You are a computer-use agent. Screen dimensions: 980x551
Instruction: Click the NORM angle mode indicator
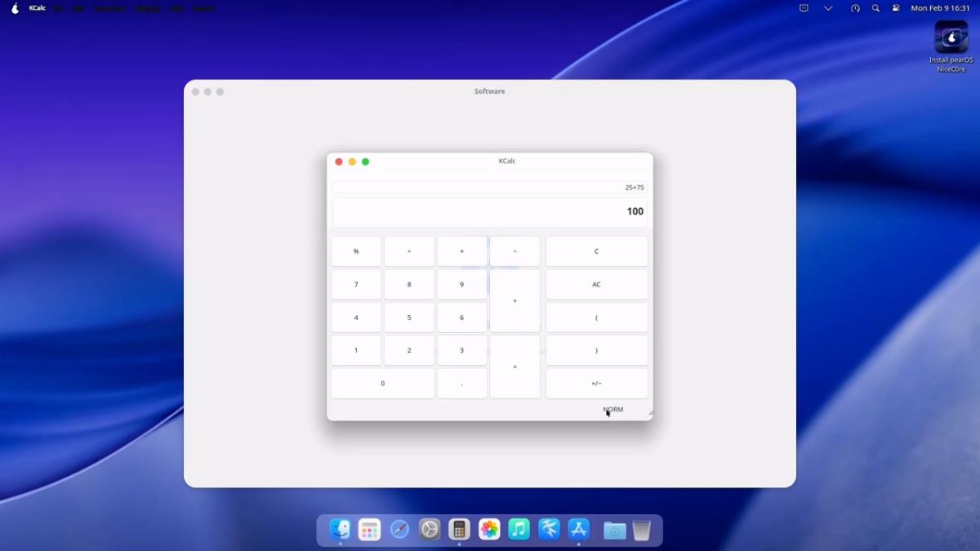click(613, 410)
